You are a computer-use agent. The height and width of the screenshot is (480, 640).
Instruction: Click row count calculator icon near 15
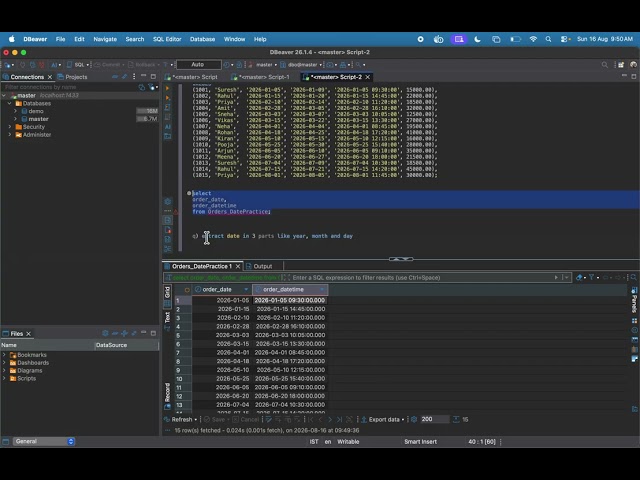[x=456, y=419]
